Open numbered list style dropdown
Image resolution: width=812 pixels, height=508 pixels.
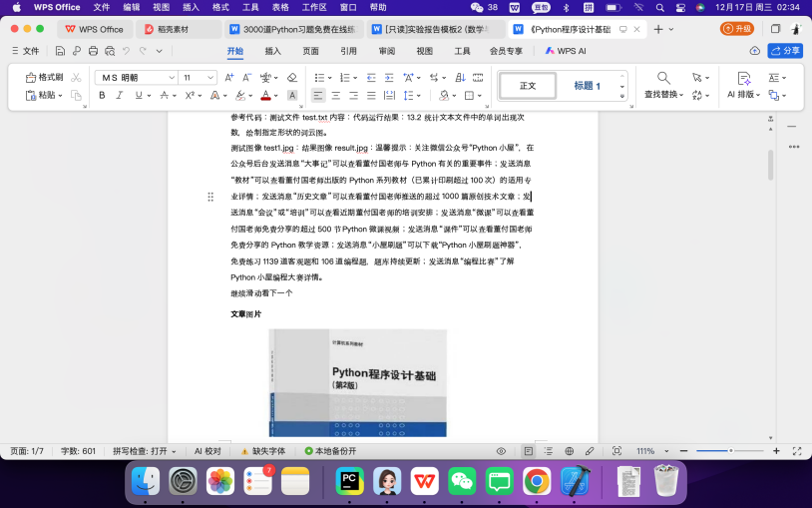[x=355, y=78]
